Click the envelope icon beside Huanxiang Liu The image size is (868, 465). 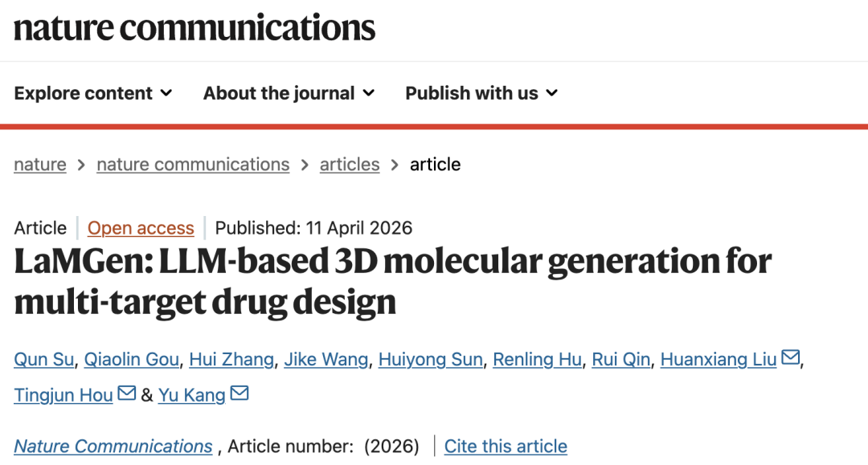[x=791, y=358]
